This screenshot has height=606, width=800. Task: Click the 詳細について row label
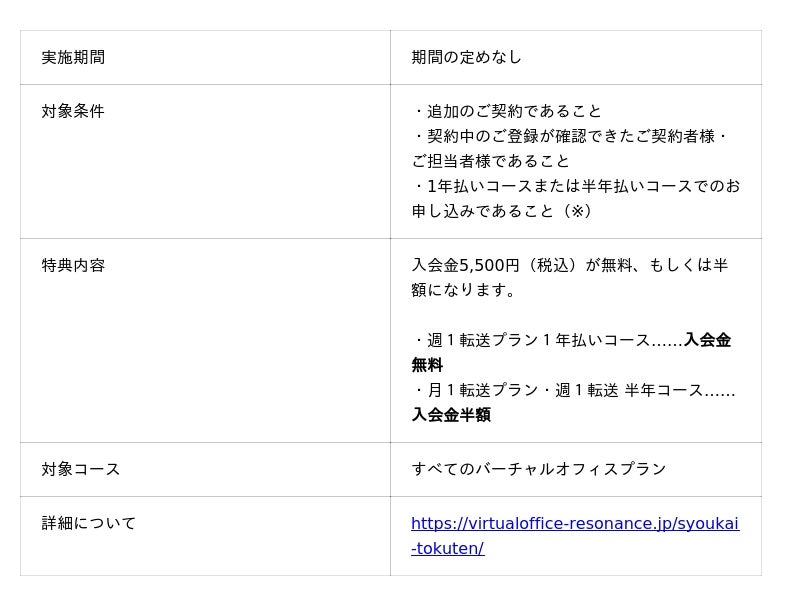click(89, 524)
